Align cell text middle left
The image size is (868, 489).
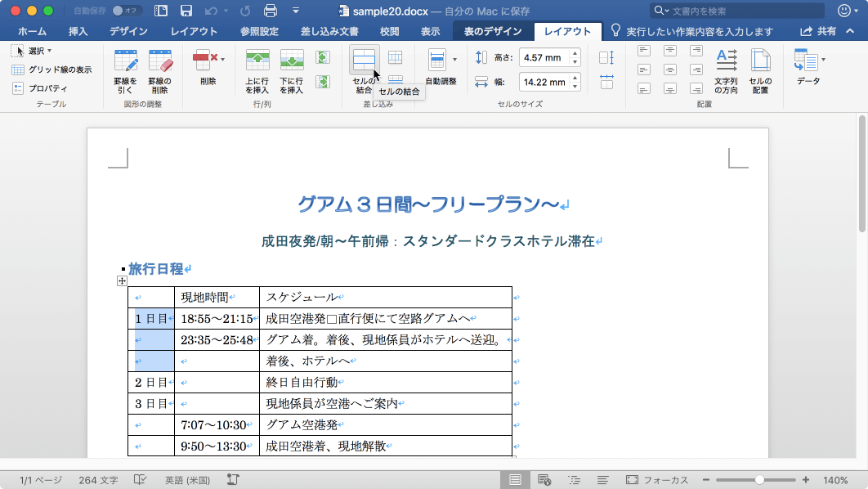644,70
